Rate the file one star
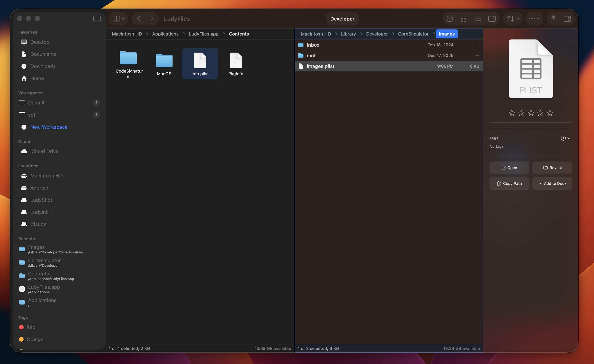The image size is (594, 364). 512,113
